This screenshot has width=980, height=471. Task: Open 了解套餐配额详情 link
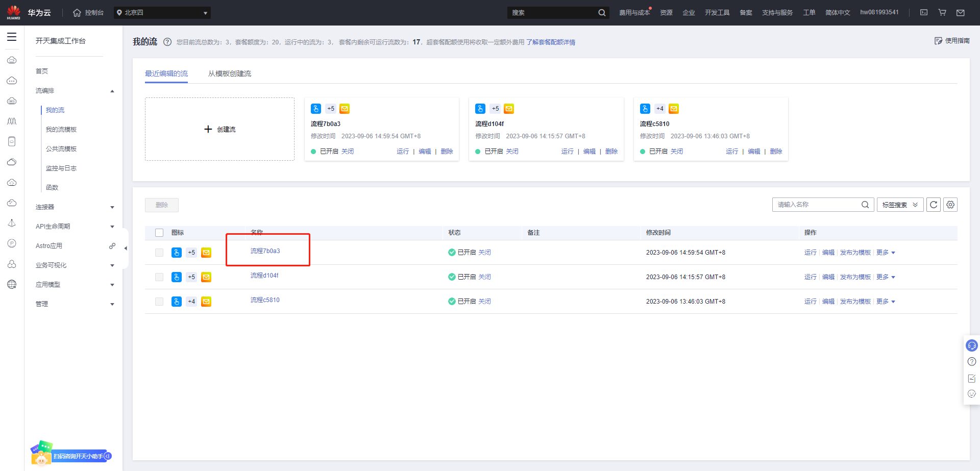(x=551, y=42)
